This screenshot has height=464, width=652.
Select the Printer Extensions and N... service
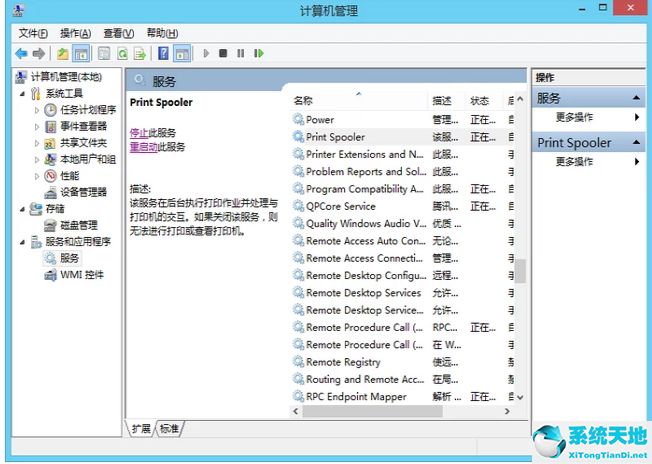(403, 154)
